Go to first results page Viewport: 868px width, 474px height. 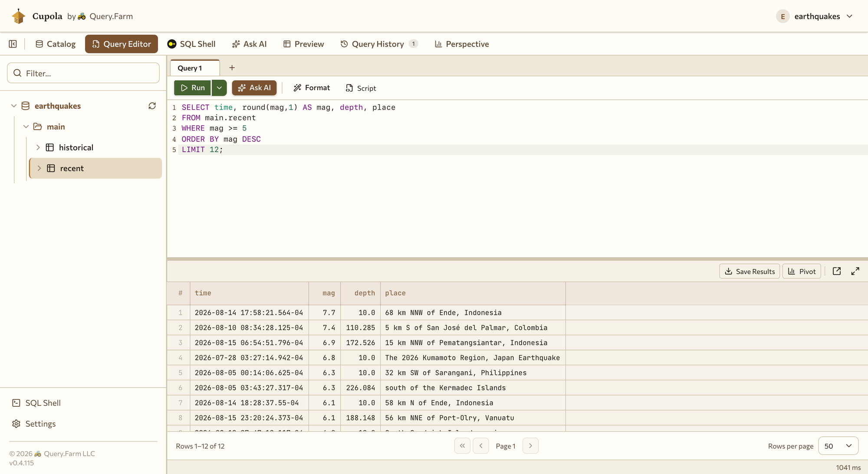pyautogui.click(x=462, y=446)
